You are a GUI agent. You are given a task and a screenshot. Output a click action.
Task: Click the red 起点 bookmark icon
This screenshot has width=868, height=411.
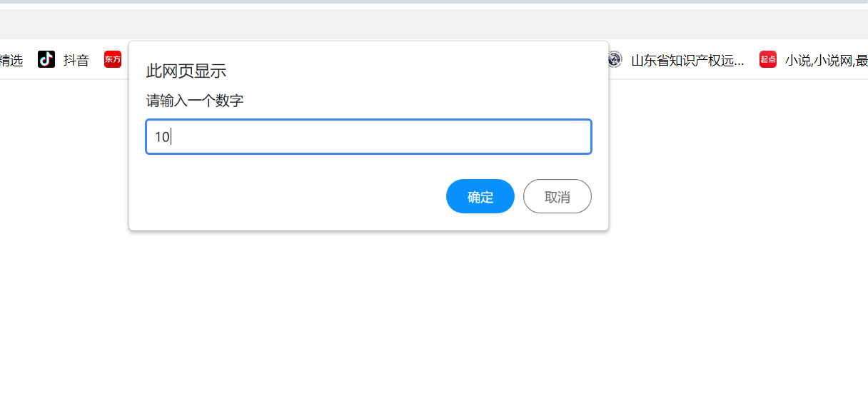[768, 60]
